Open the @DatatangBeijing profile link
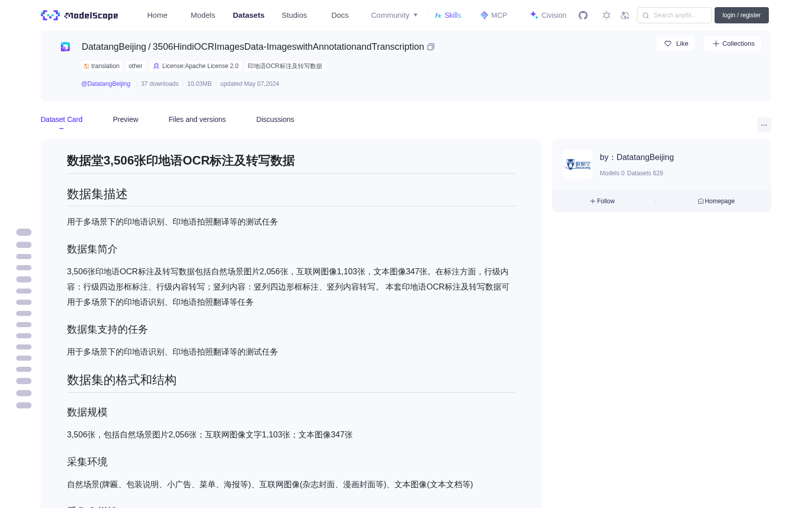 point(106,84)
